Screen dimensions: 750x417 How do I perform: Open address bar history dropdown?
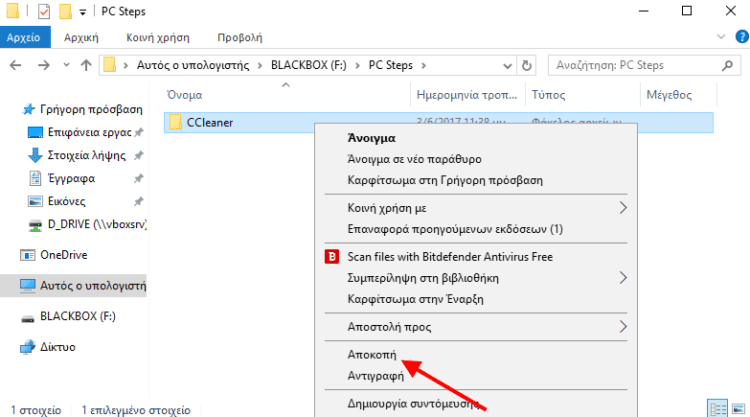tap(507, 66)
